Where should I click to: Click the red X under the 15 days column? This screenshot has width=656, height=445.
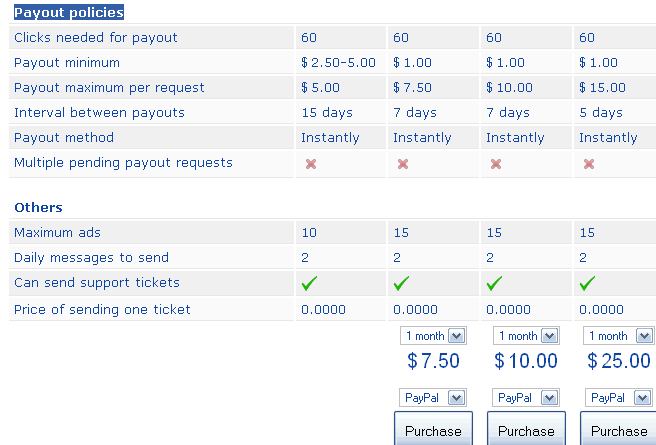point(311,164)
